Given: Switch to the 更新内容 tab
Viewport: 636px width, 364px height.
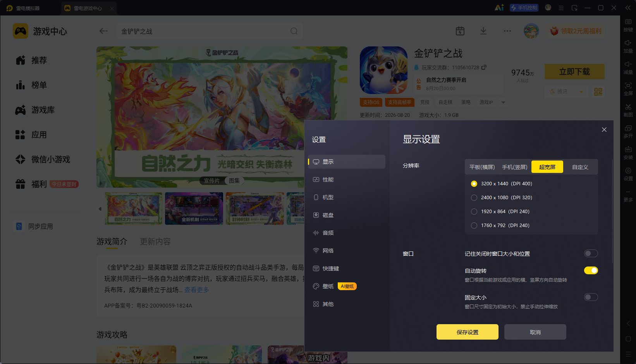Looking at the screenshot, I should [x=155, y=242].
